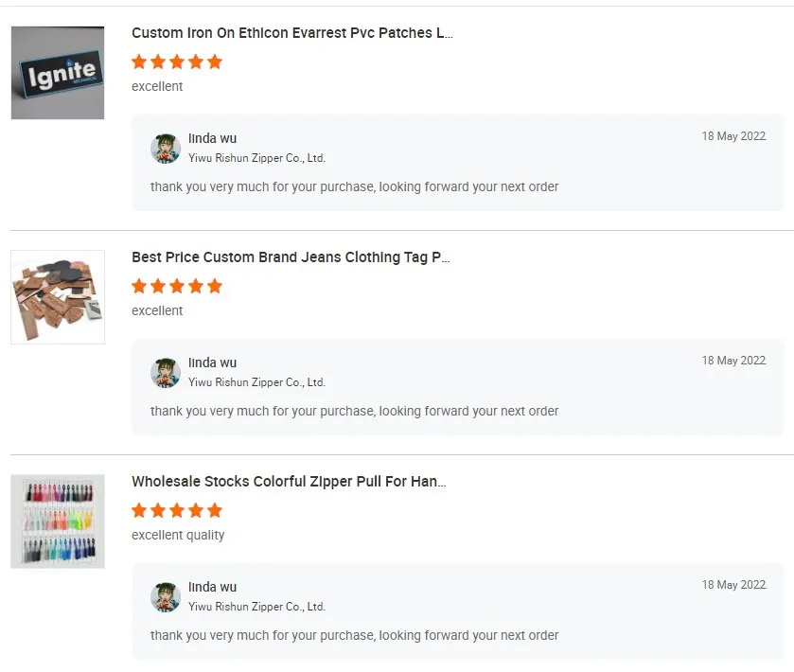Screen dimensions: 794x672
Task: Click linda wu's avatar in the third reply
Action: [x=166, y=597]
